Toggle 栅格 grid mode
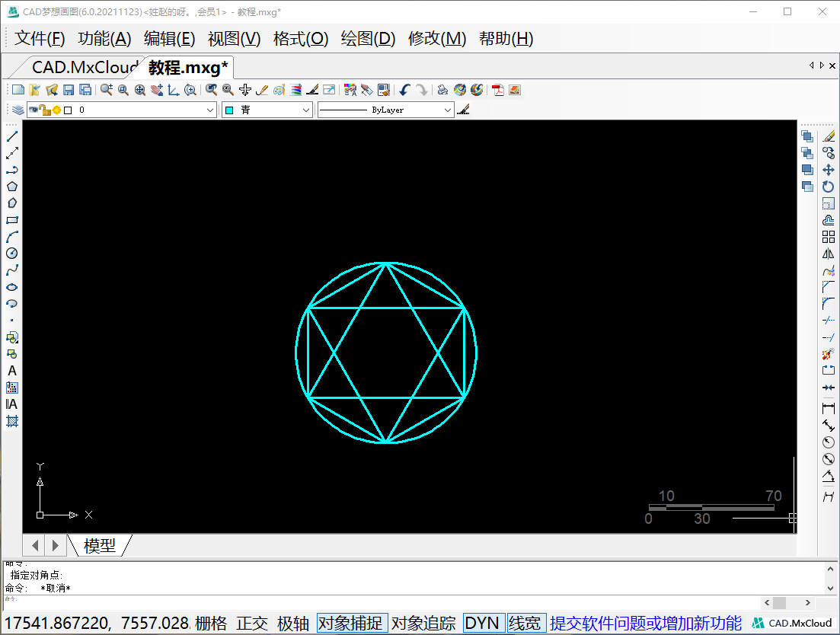 [210, 624]
